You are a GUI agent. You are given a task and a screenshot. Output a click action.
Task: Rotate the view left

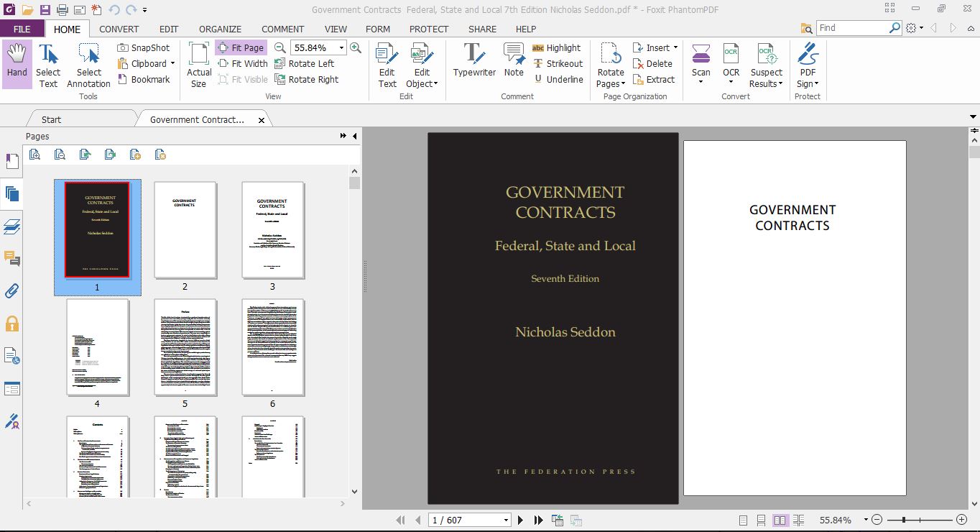point(305,63)
